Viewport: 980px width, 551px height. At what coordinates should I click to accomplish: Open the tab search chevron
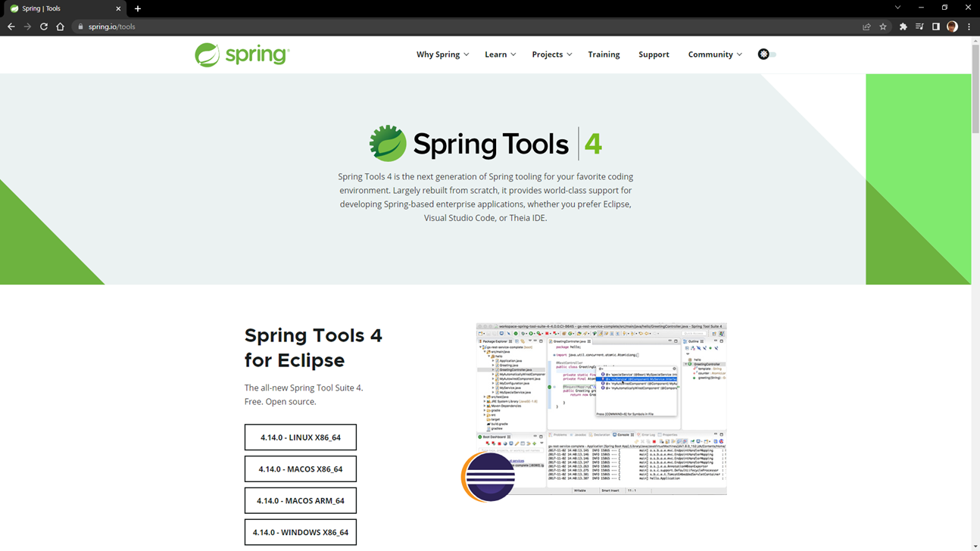pos(897,8)
